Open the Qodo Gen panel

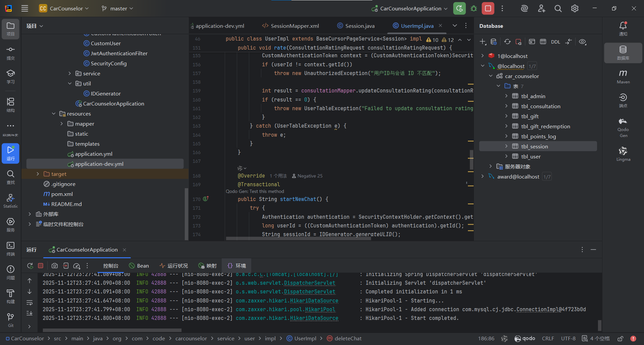[x=623, y=128]
